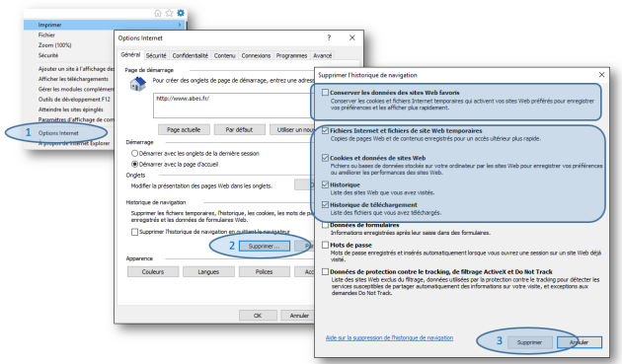
Task: Choose Fichier in the Tools menu
Action: (46, 35)
